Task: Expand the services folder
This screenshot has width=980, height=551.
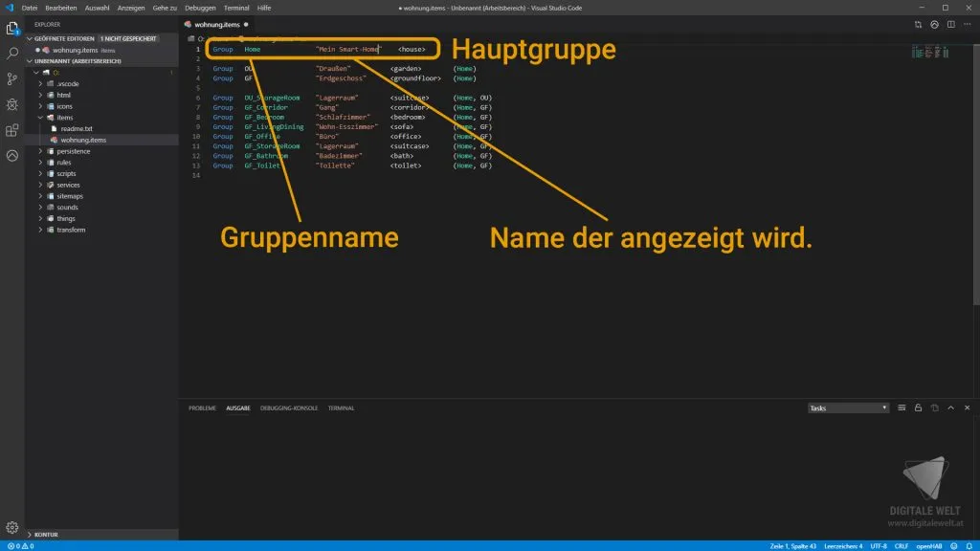Action: [x=68, y=185]
